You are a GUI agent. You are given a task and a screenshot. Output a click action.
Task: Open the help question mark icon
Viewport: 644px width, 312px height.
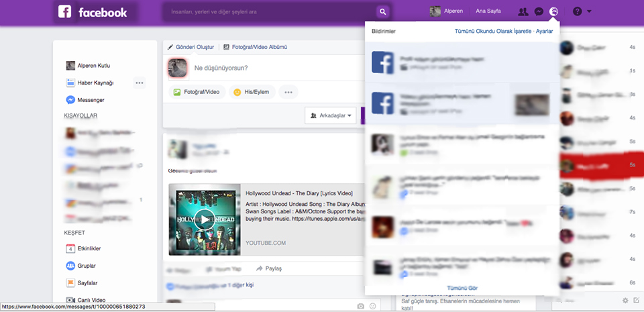pos(577,11)
